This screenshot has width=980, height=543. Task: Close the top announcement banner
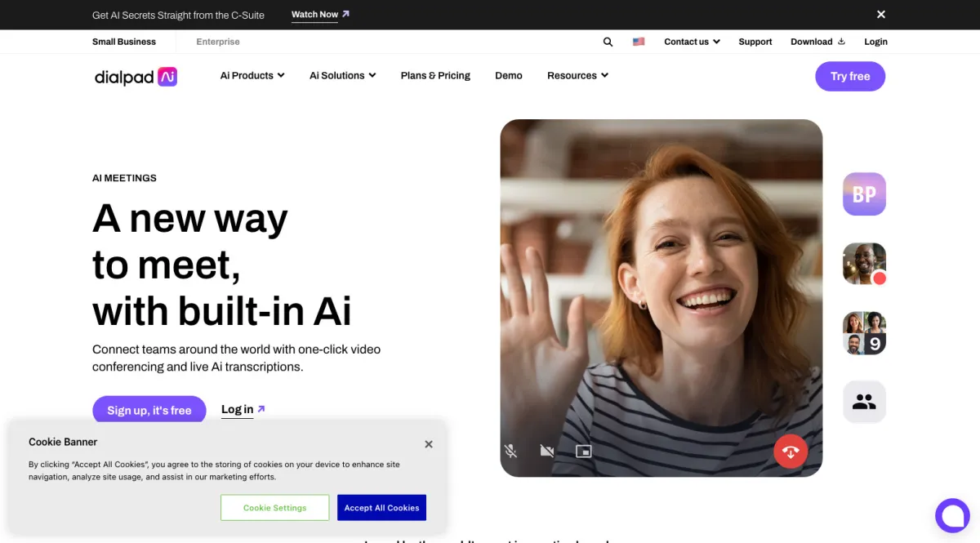point(881,15)
